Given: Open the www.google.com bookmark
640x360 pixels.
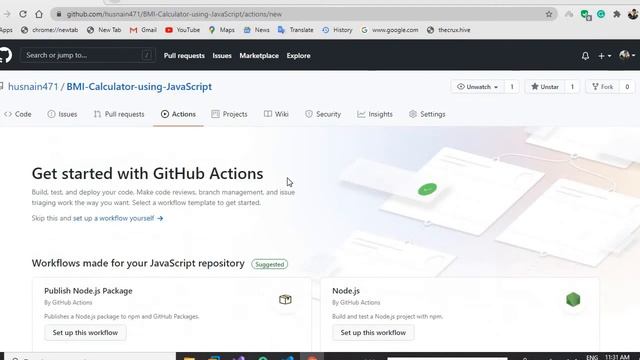Looking at the screenshot, I should coord(389,30).
